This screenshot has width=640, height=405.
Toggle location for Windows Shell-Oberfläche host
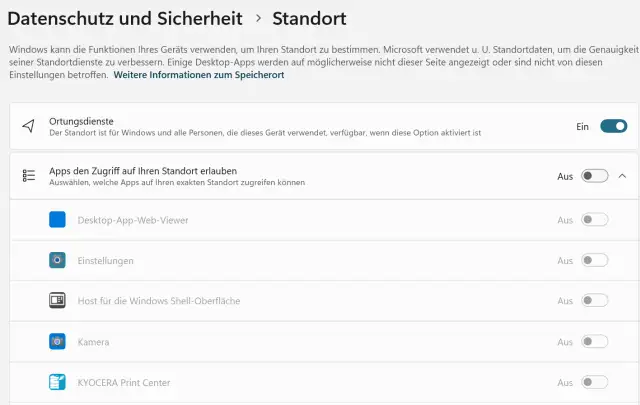594,300
